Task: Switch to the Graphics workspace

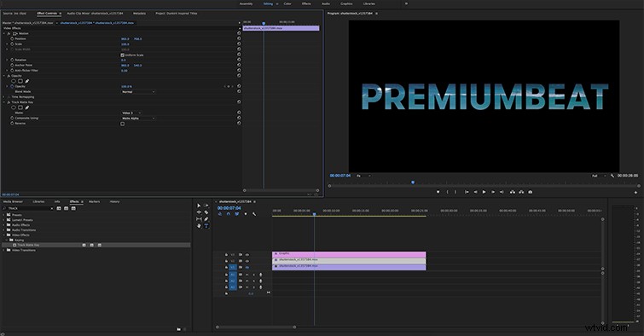Action: (346, 3)
